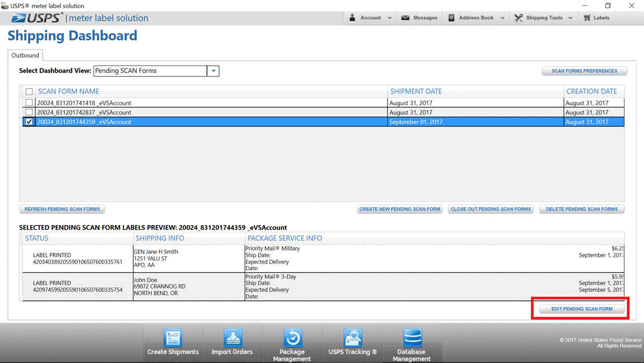The image size is (644, 363).
Task: Click the Messages envelope icon
Action: (x=405, y=18)
